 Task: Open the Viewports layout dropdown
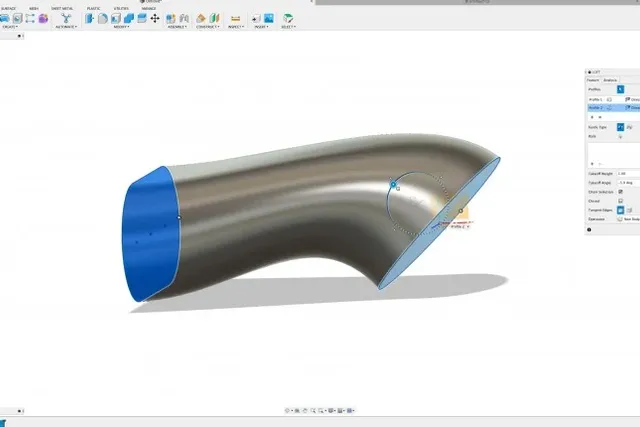[x=350, y=411]
